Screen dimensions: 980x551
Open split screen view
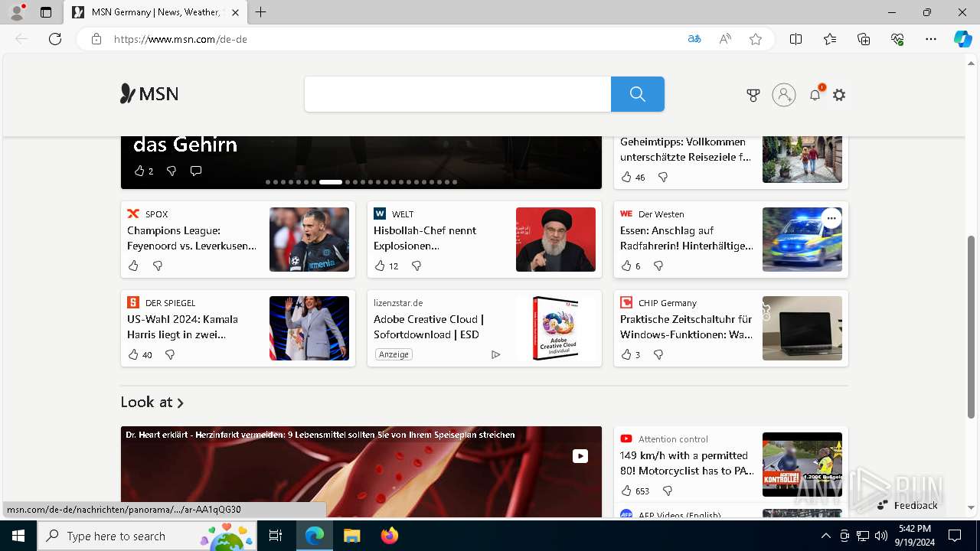click(795, 39)
